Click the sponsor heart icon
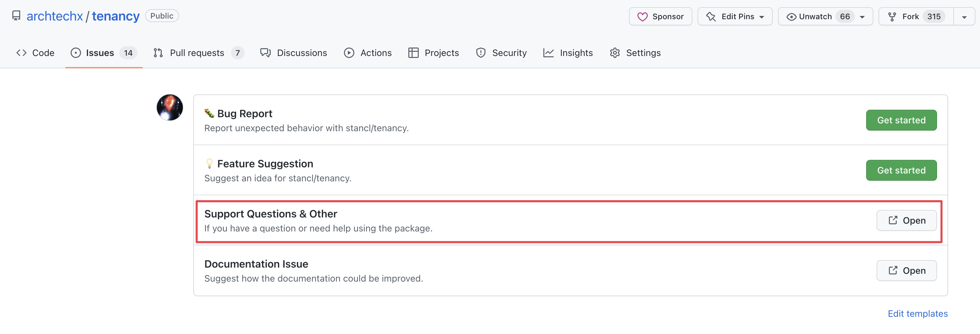This screenshot has width=980, height=334. coord(643,16)
